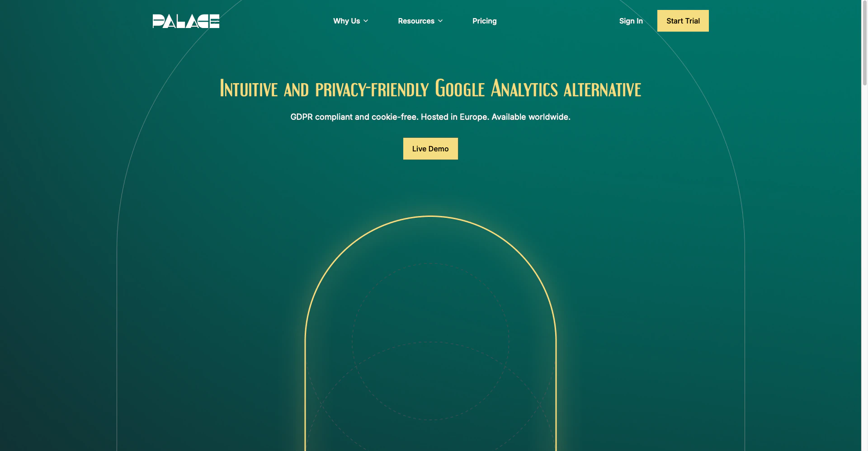Start a trial with Start Trial button
The height and width of the screenshot is (451, 868).
(683, 21)
